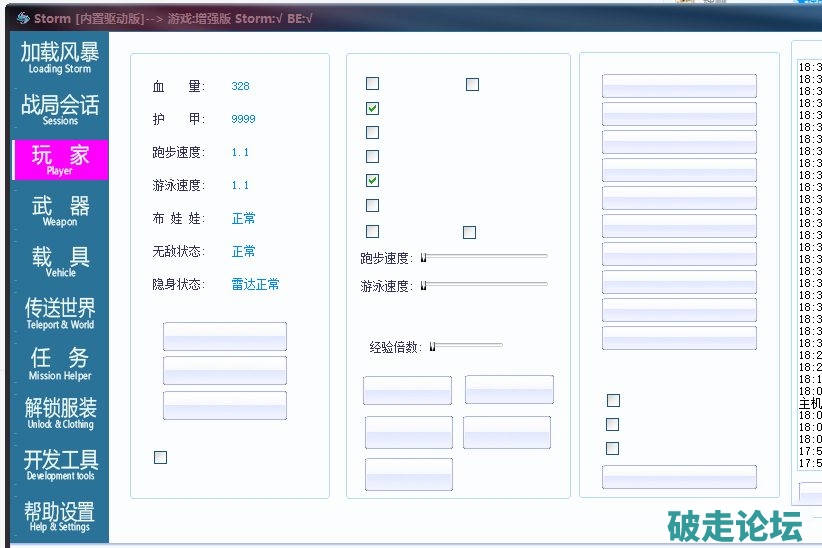Screen dimensions: 822x548
Task: Open 开发工具 Development tools section
Action: [x=60, y=465]
